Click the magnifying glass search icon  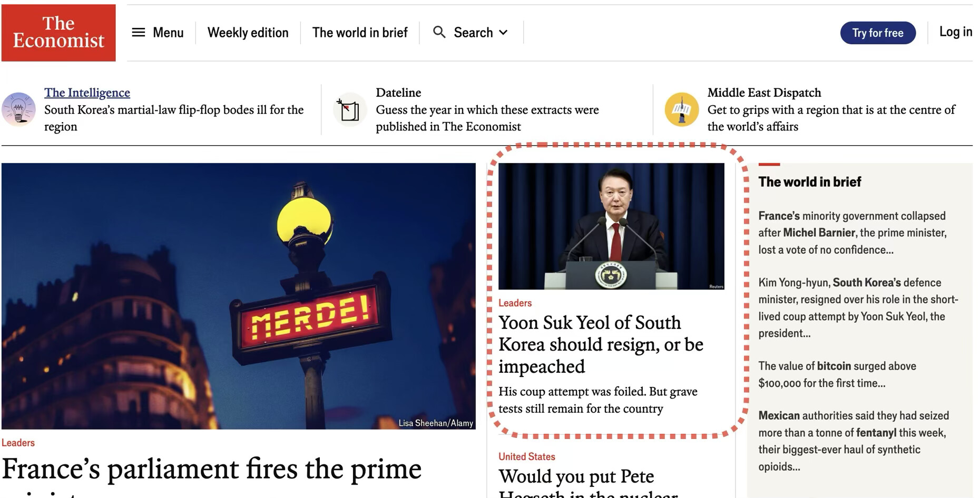coord(439,32)
